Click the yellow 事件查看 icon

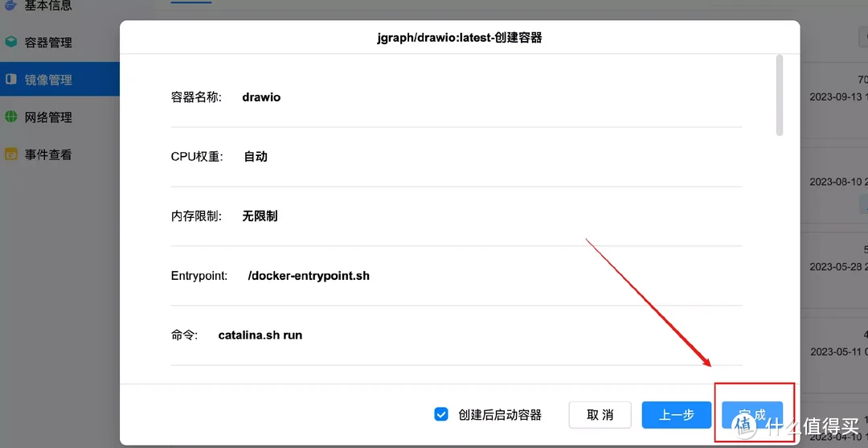[11, 154]
